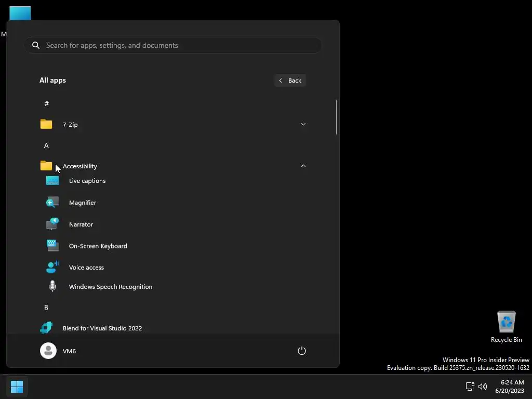Click the Live captions label
The height and width of the screenshot is (399, 532).
click(x=87, y=181)
